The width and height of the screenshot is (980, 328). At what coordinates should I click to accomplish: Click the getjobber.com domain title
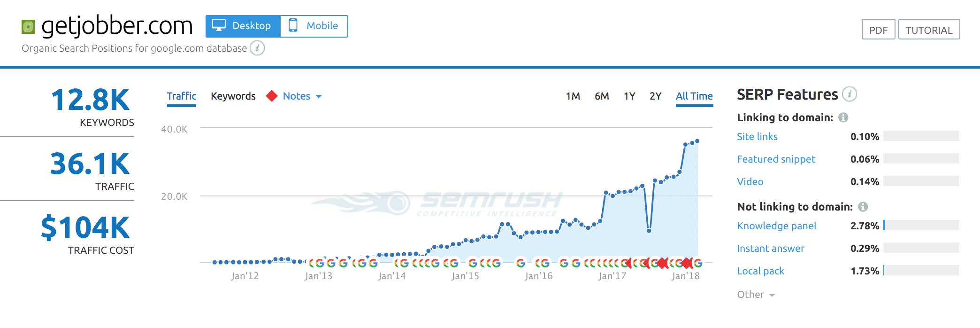pos(117,25)
